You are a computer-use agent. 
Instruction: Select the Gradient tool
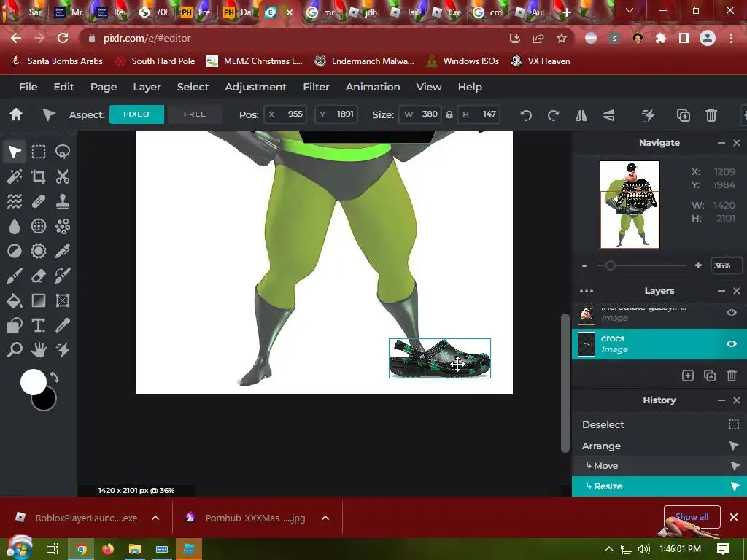[x=39, y=300]
